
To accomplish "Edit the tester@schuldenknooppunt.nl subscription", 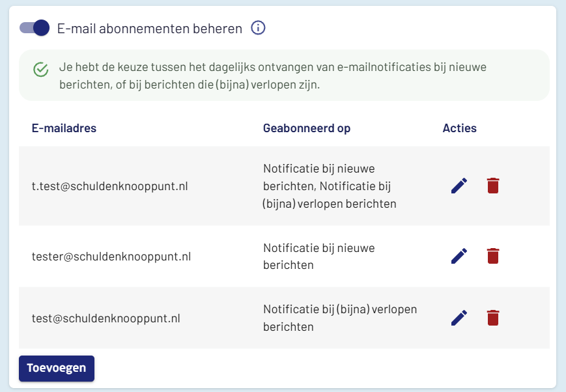I will pyautogui.click(x=459, y=256).
